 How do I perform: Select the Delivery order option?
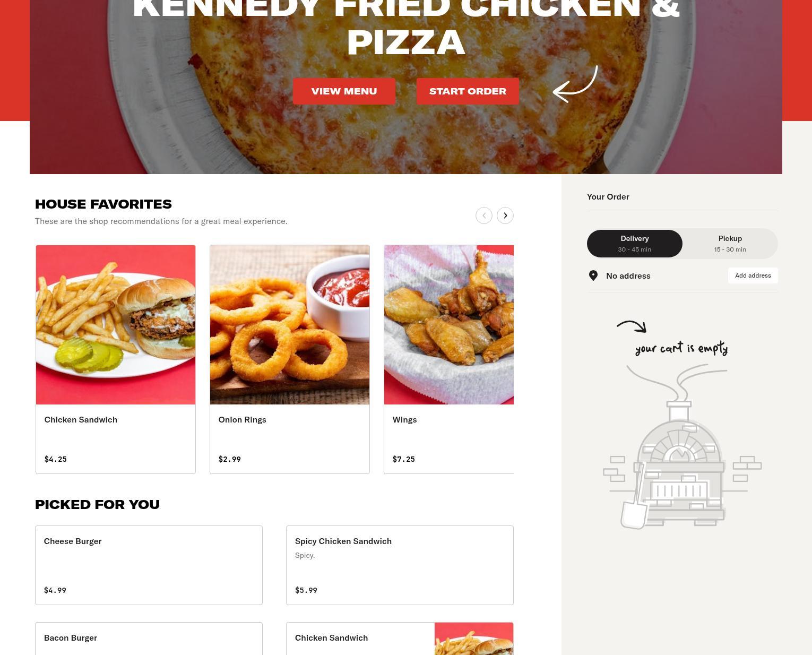tap(635, 244)
